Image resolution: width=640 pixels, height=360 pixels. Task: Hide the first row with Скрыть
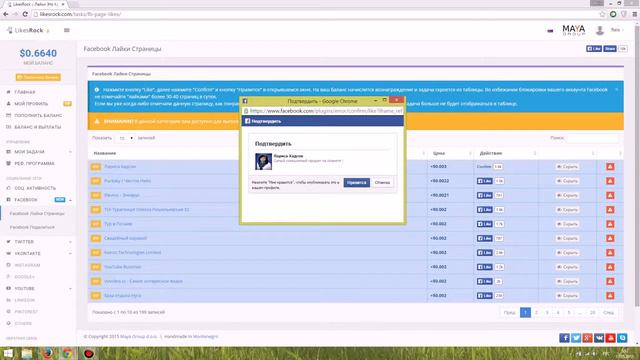(567, 167)
